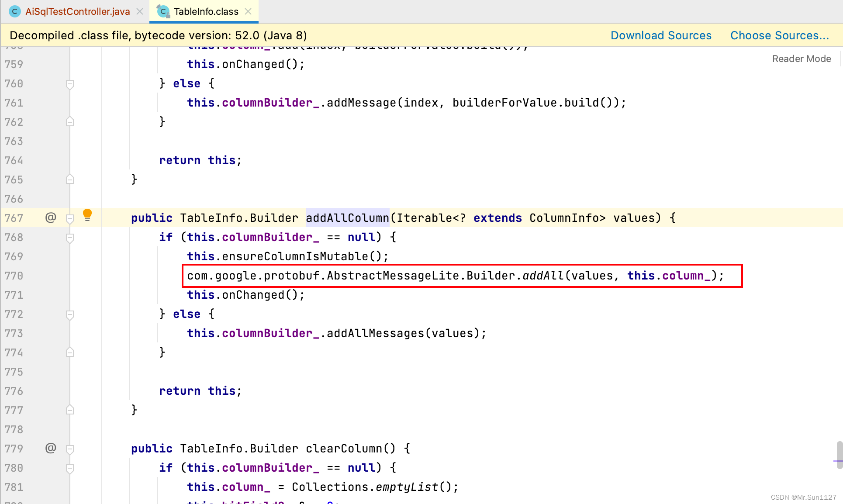Image resolution: width=843 pixels, height=504 pixels.
Task: Click the gutter marker beside line 762
Action: coord(69,122)
